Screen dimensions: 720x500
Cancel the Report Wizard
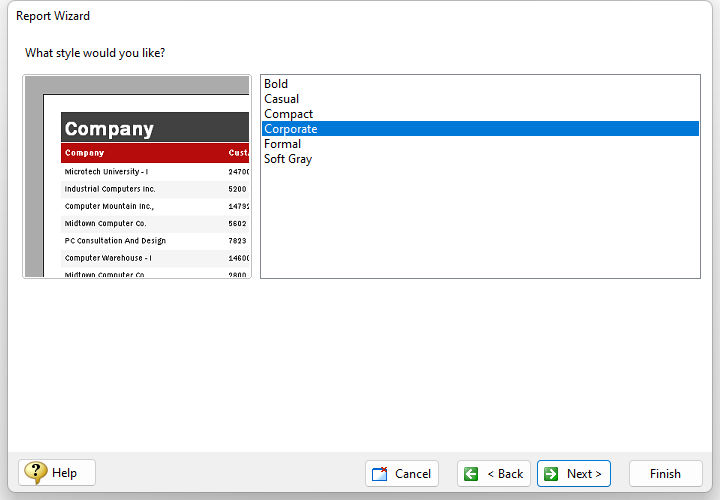coord(402,473)
